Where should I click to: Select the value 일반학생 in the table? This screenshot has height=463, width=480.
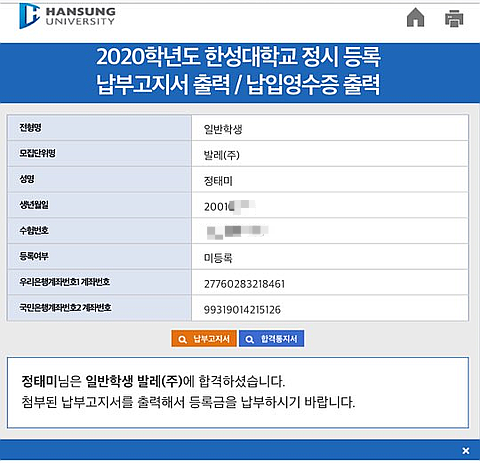(x=223, y=129)
